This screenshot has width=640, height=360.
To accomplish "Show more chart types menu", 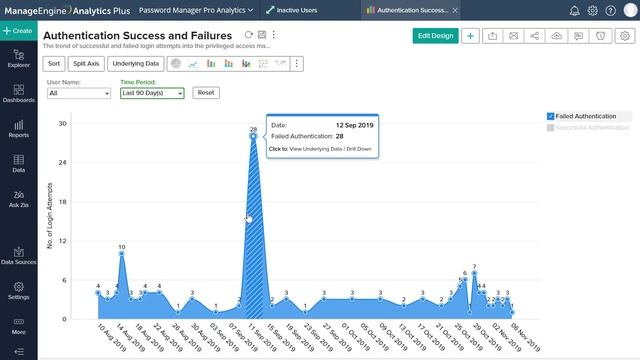I will point(297,64).
